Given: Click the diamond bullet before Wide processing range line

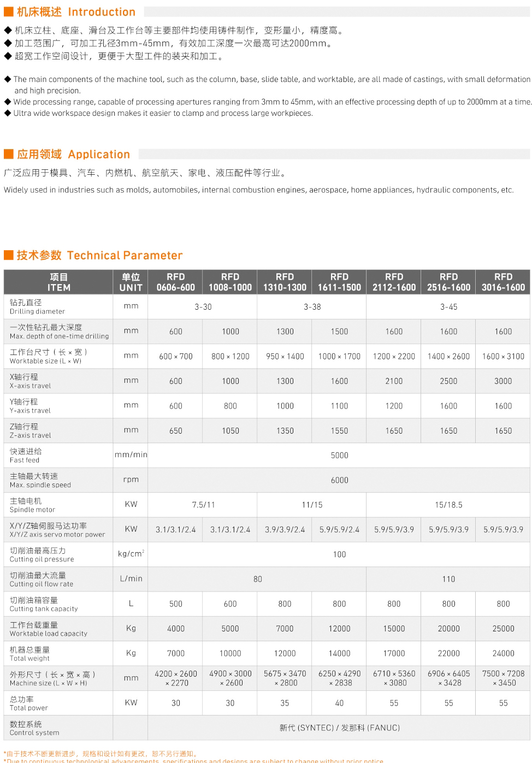Looking at the screenshot, I should pos(7,102).
